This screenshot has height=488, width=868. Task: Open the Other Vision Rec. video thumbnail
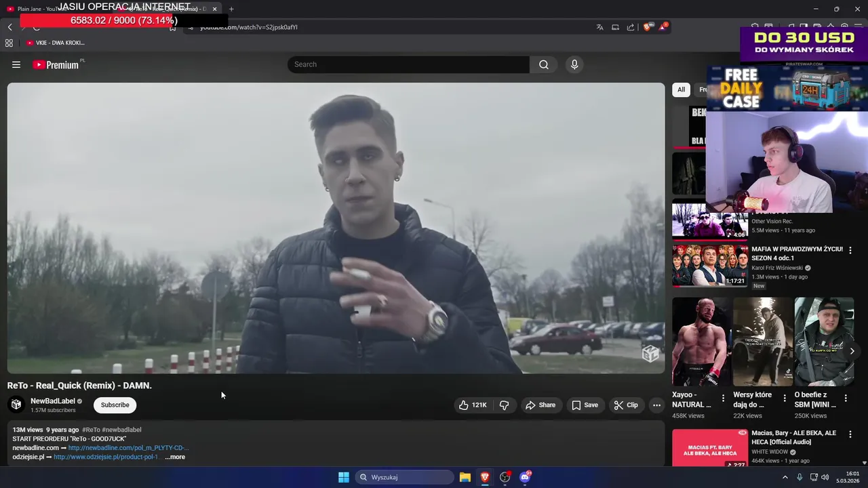pos(710,220)
